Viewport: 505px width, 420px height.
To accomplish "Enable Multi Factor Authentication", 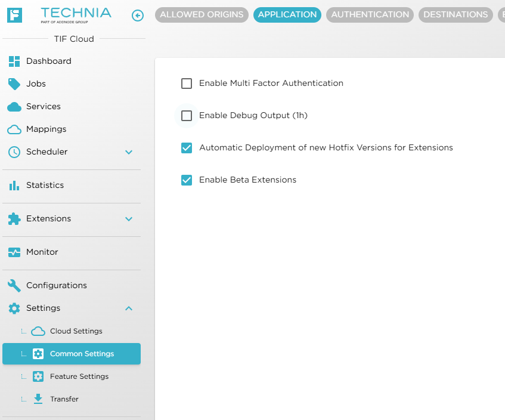I will [x=187, y=83].
